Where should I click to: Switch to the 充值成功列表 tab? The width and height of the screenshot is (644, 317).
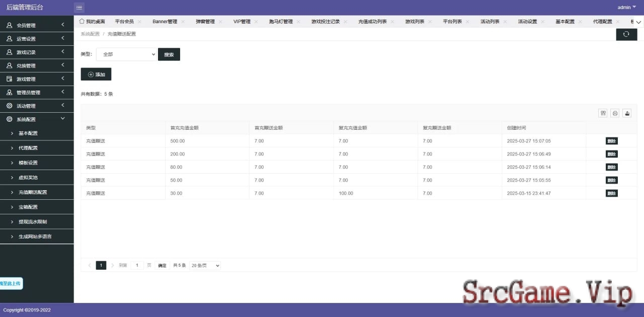(372, 22)
